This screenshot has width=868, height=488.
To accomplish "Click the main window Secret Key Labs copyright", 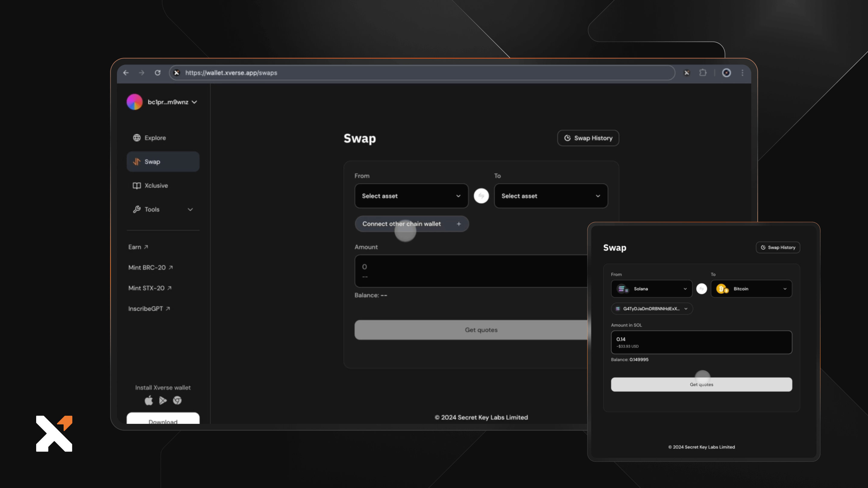I will pos(481,417).
